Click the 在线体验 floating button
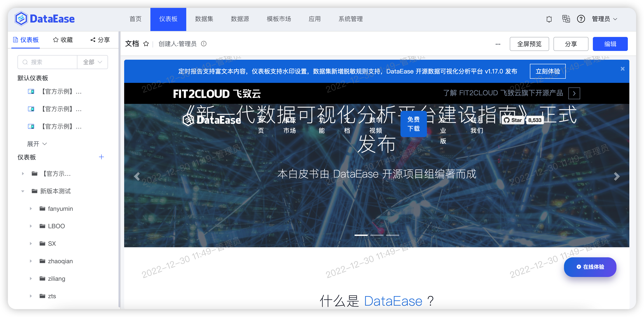The width and height of the screenshot is (644, 317). (x=590, y=267)
